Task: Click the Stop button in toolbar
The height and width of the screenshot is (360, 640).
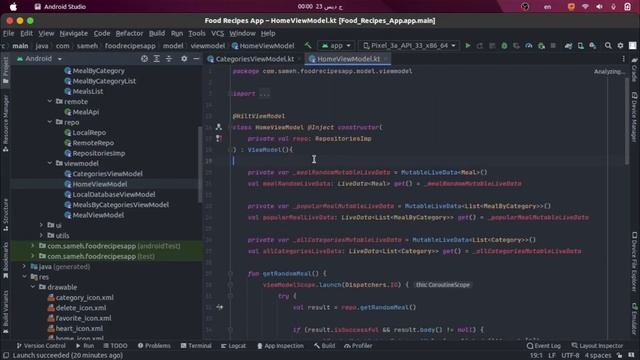Action: 553,46
